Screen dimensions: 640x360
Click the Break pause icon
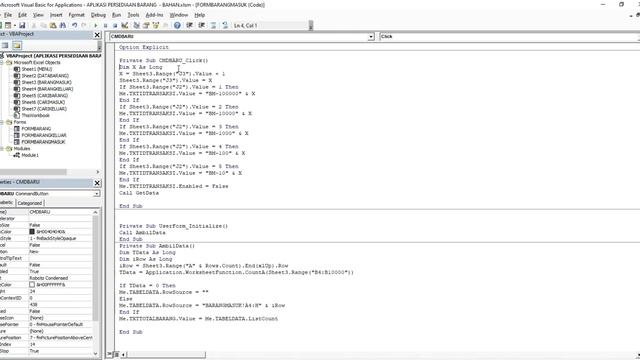105,25
